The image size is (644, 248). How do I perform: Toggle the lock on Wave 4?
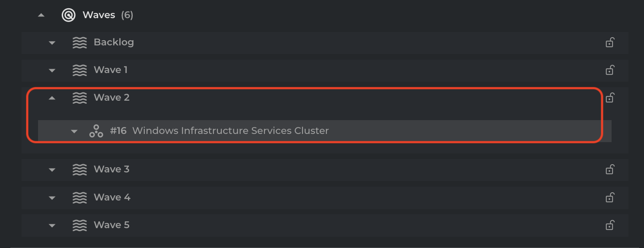[609, 197]
